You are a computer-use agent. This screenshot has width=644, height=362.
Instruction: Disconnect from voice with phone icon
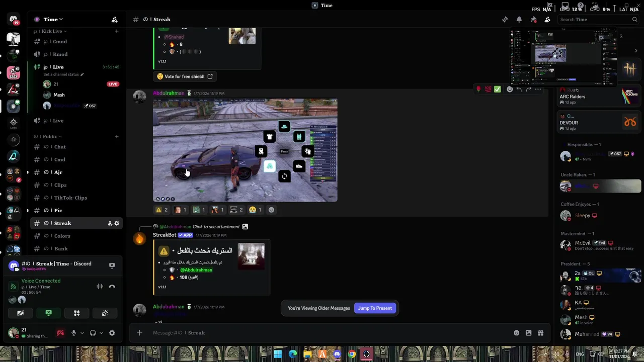point(112,287)
